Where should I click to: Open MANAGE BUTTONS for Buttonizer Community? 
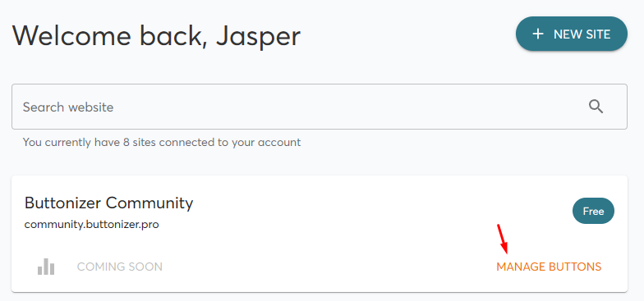549,267
